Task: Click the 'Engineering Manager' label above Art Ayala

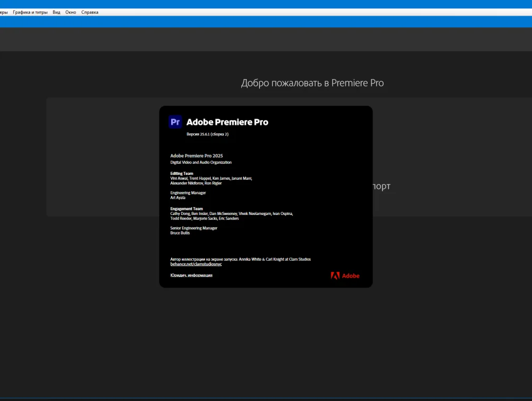Action: click(188, 193)
